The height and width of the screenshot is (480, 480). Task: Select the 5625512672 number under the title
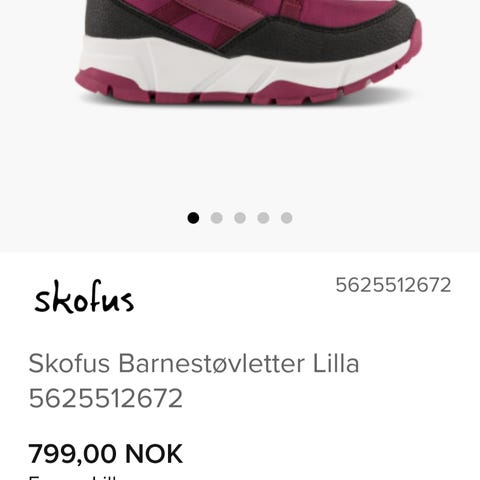pyautogui.click(x=106, y=398)
